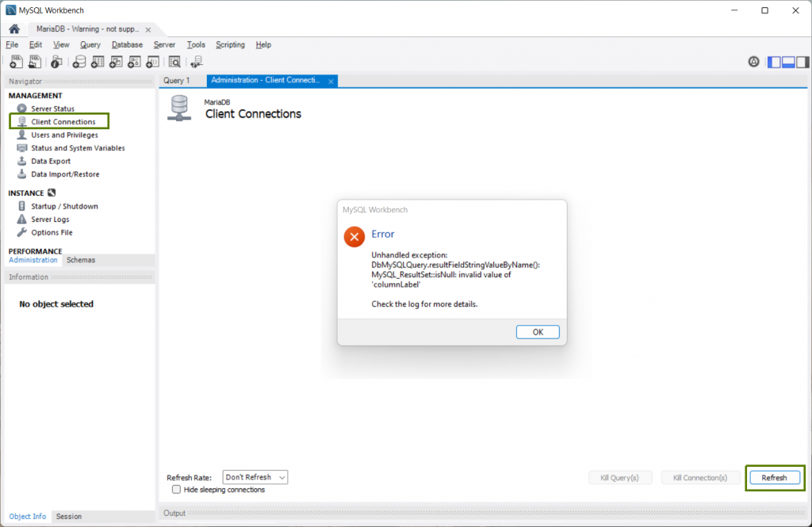Create a new stored procedure icon
The image size is (812, 527).
pyautogui.click(x=134, y=62)
